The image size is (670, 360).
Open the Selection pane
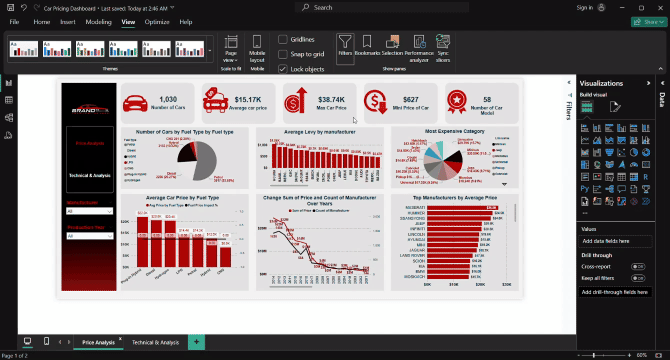(392, 46)
